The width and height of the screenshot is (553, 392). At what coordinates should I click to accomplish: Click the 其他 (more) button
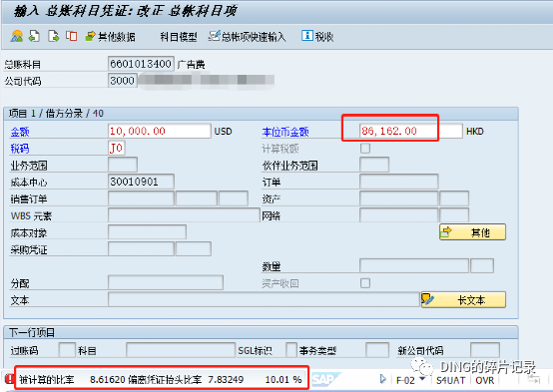472,232
